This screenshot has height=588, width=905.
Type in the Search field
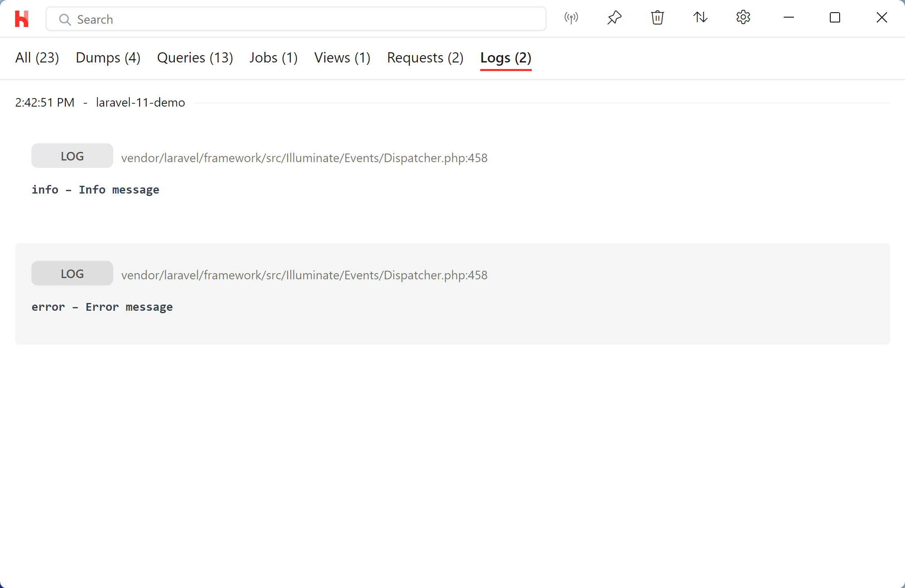point(302,19)
